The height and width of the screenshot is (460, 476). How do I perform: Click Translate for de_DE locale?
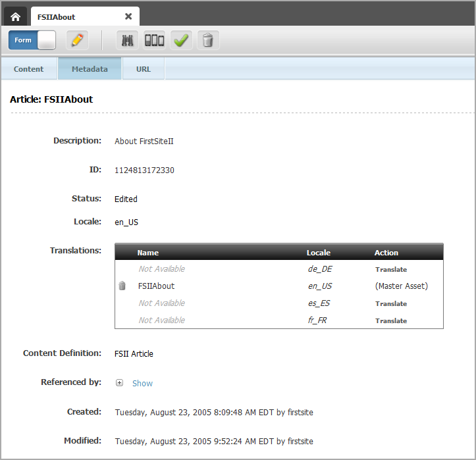pyautogui.click(x=391, y=269)
